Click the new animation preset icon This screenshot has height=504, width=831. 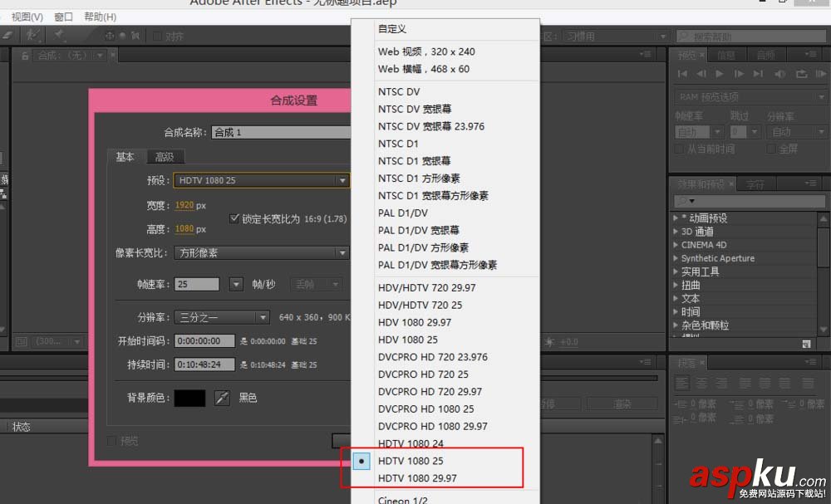tap(806, 344)
